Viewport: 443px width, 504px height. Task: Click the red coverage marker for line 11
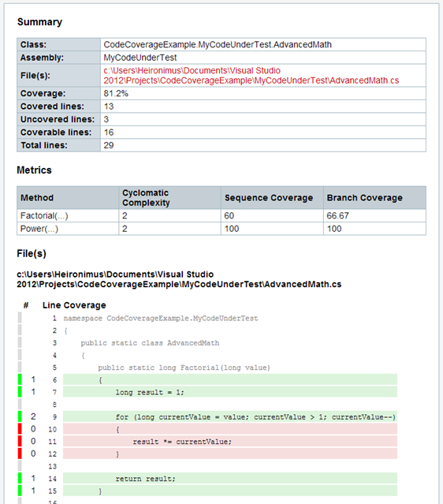[x=20, y=442]
